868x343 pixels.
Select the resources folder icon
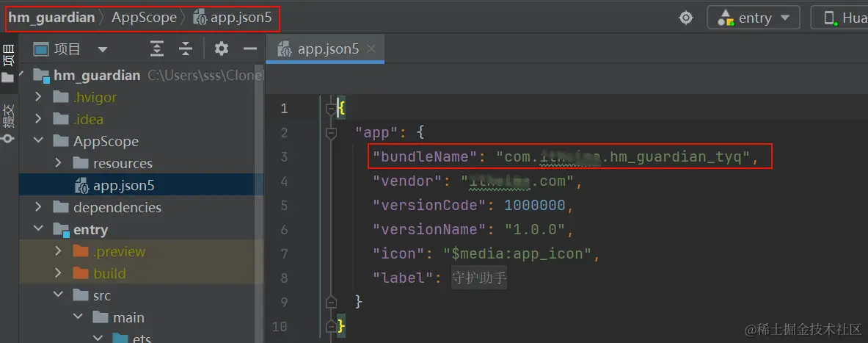(x=80, y=164)
